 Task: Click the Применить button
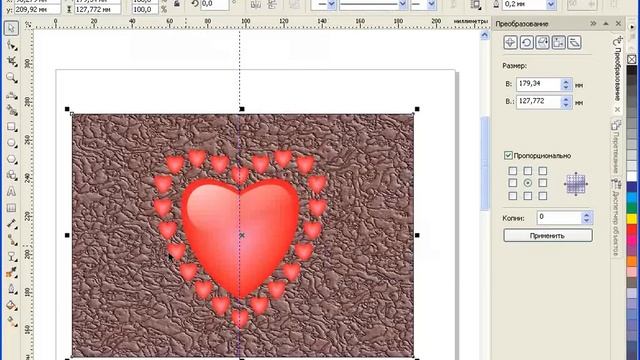pos(548,236)
